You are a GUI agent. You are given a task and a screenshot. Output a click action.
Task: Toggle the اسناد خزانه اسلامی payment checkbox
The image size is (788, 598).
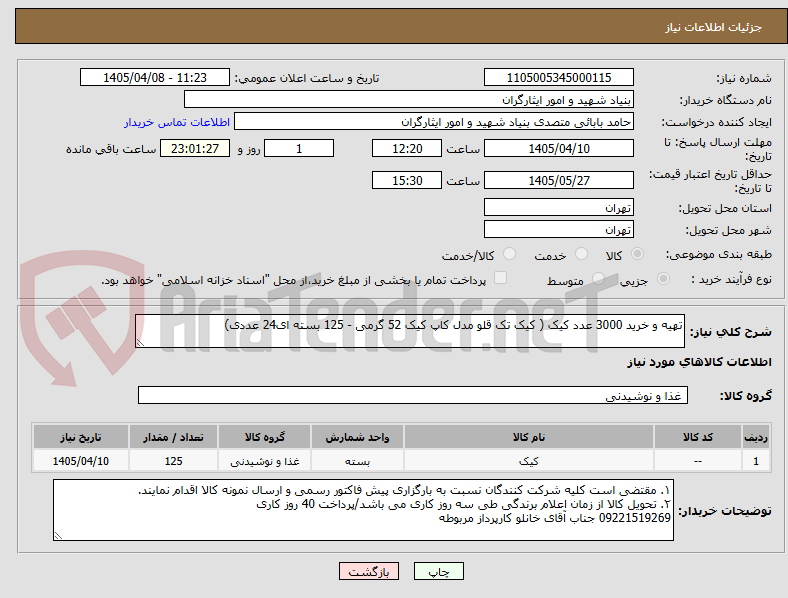(501, 278)
